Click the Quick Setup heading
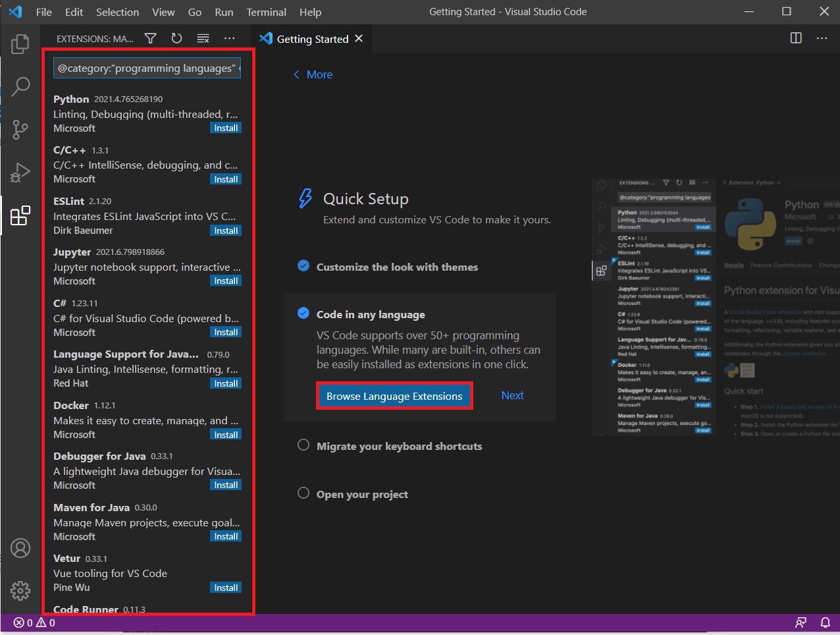 [365, 199]
